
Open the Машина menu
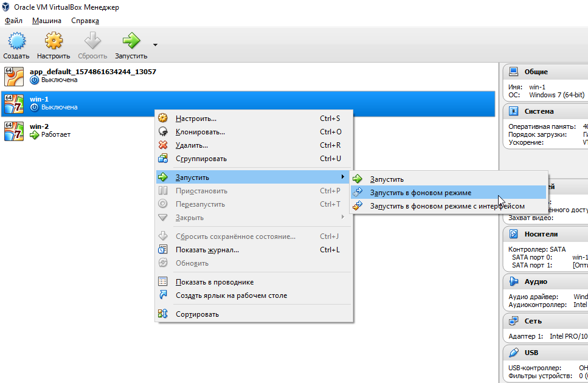[46, 21]
